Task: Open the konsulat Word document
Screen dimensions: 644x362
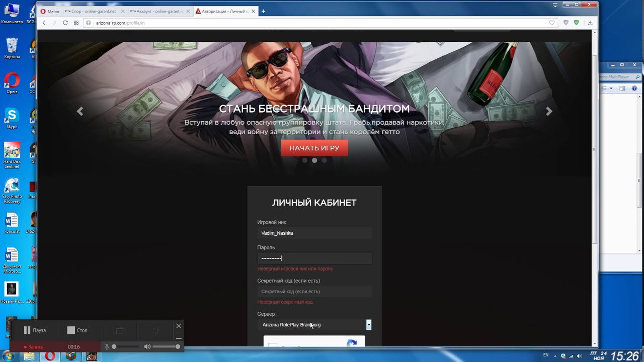Action: pyautogui.click(x=12, y=223)
